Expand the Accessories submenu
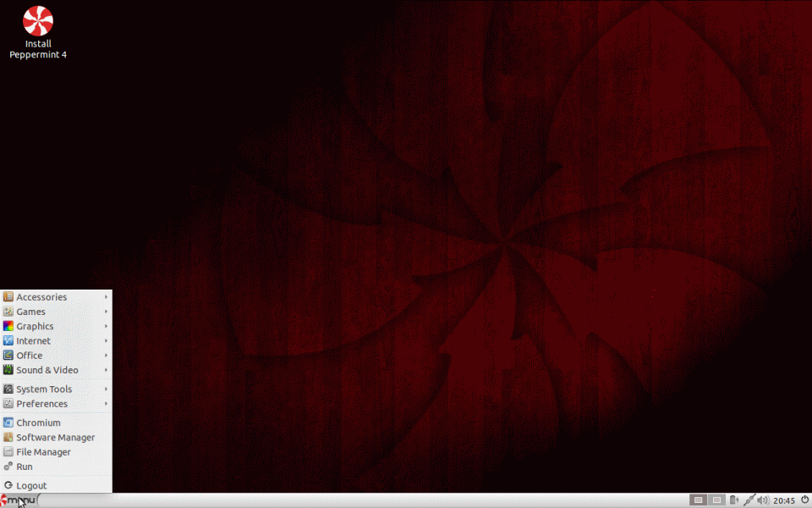This screenshot has width=812, height=508. click(x=56, y=297)
